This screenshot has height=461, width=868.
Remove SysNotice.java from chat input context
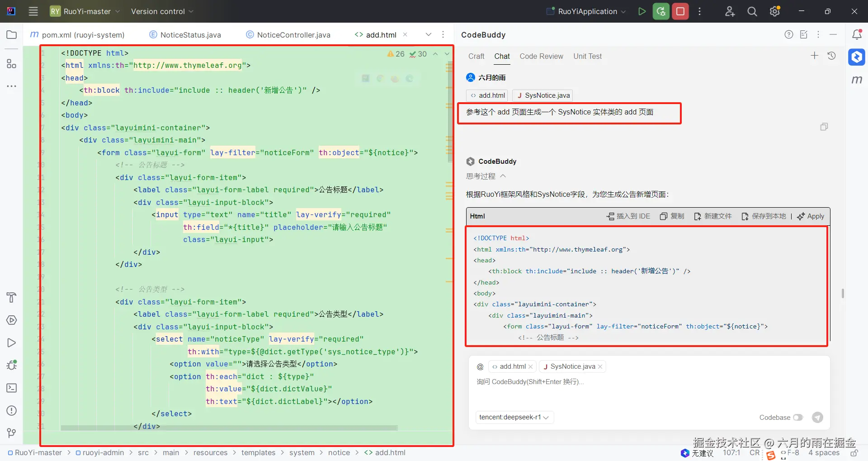click(x=600, y=366)
